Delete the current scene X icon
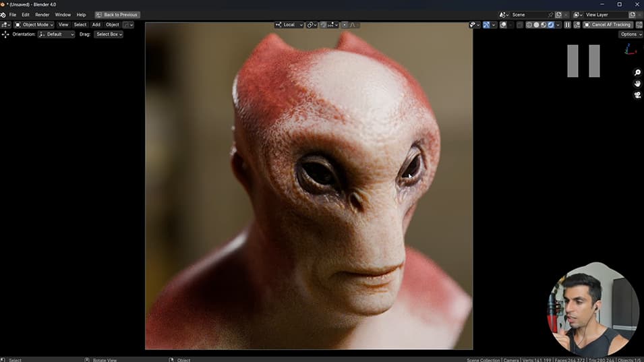Image resolution: width=644 pixels, height=362 pixels. 566,15
